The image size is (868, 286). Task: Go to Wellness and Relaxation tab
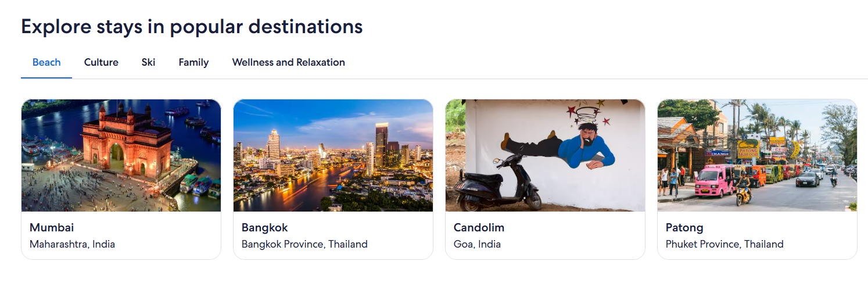coord(288,62)
